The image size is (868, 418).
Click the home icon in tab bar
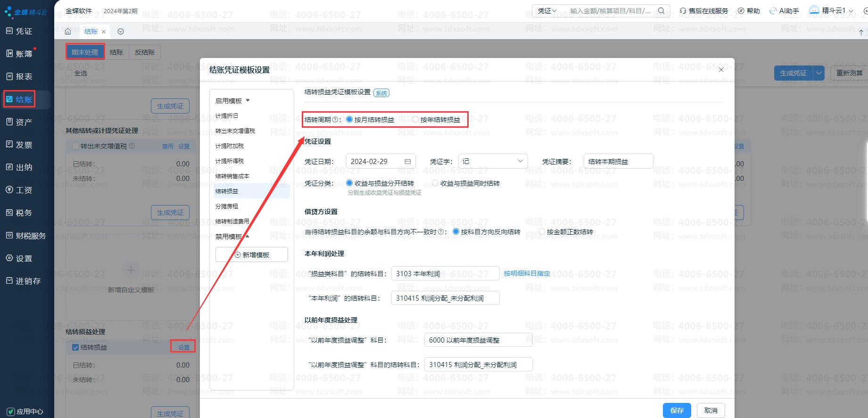click(x=68, y=32)
